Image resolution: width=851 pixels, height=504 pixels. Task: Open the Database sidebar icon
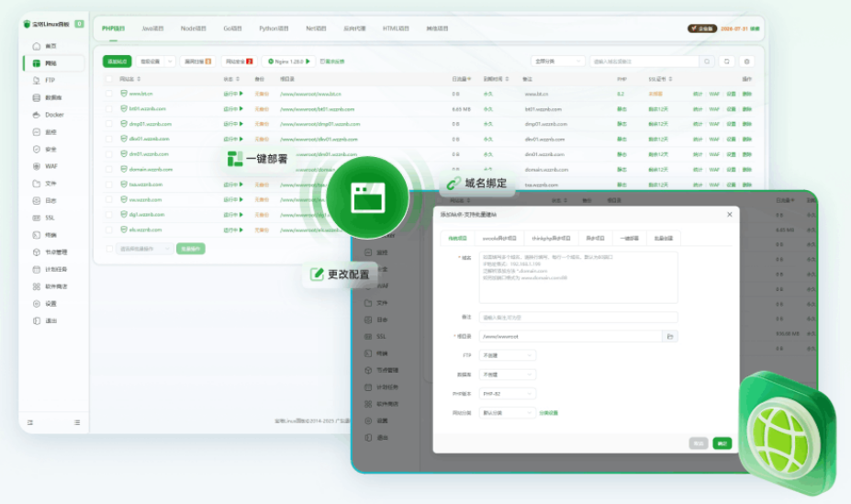(37, 97)
